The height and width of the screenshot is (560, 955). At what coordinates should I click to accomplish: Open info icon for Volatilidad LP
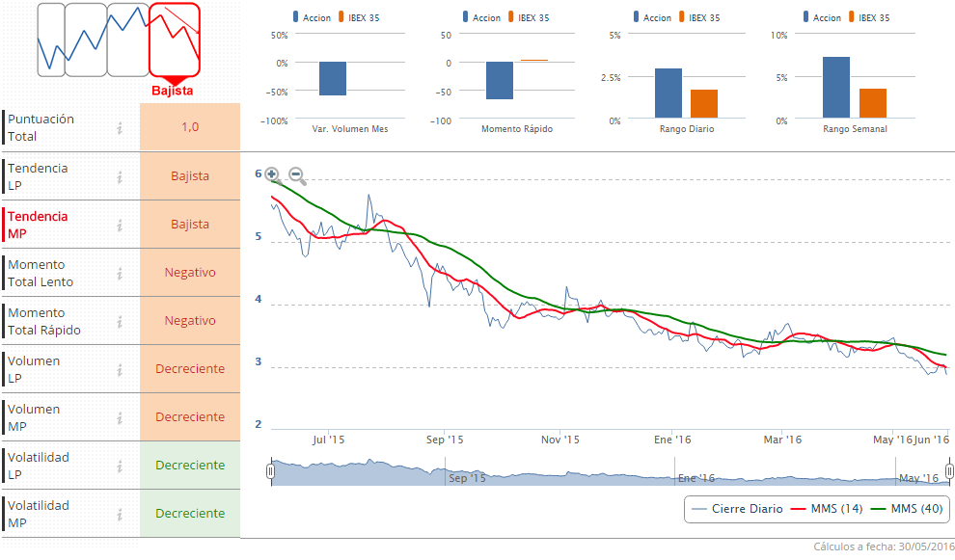point(120,467)
